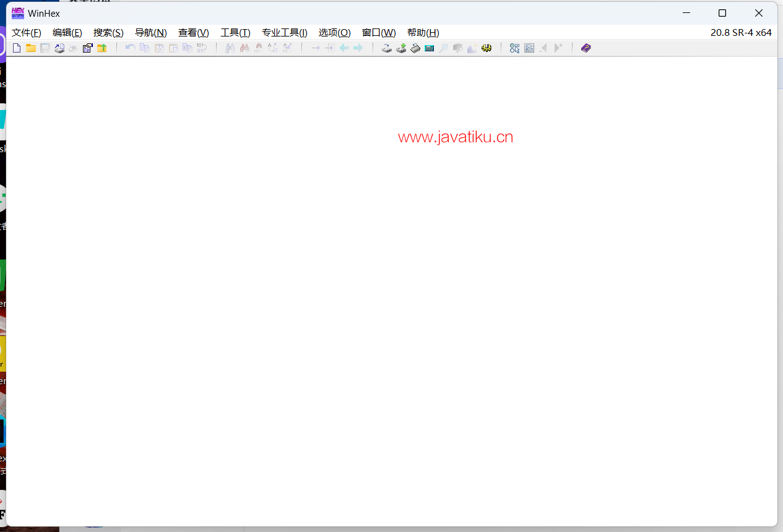Click the Back left-arrow icon
The height and width of the screenshot is (532, 783).
(344, 48)
